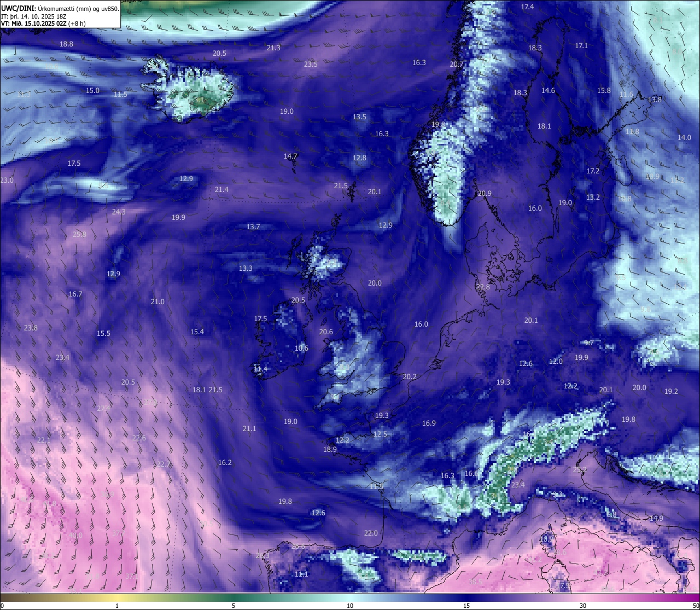Click the 21.3 value label
This screenshot has height=610, width=700.
[x=273, y=48]
